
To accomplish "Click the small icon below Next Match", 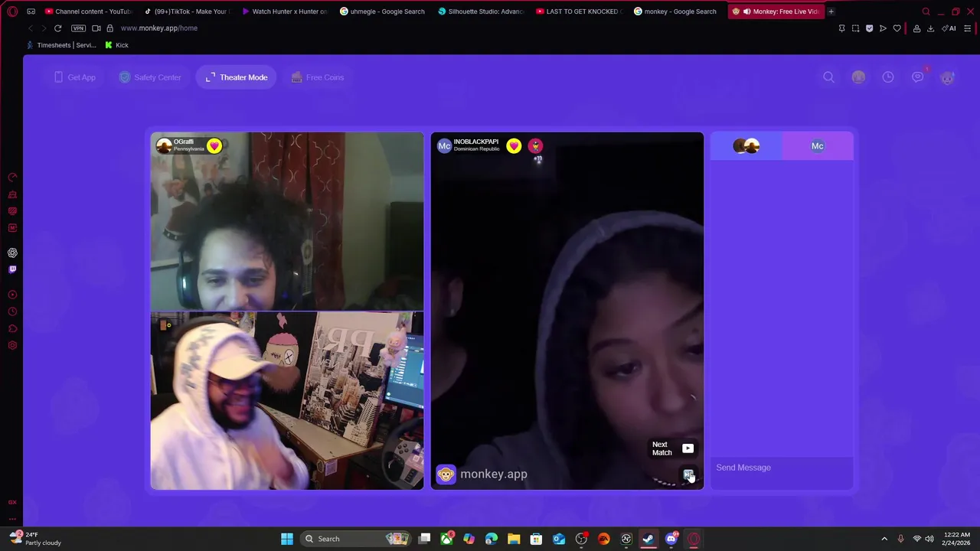I will point(688,474).
